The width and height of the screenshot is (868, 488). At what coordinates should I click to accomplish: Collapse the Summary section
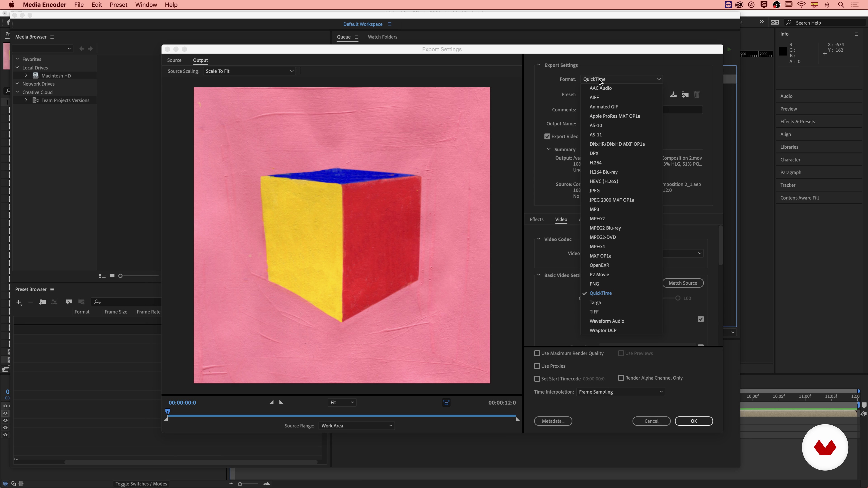pyautogui.click(x=549, y=149)
